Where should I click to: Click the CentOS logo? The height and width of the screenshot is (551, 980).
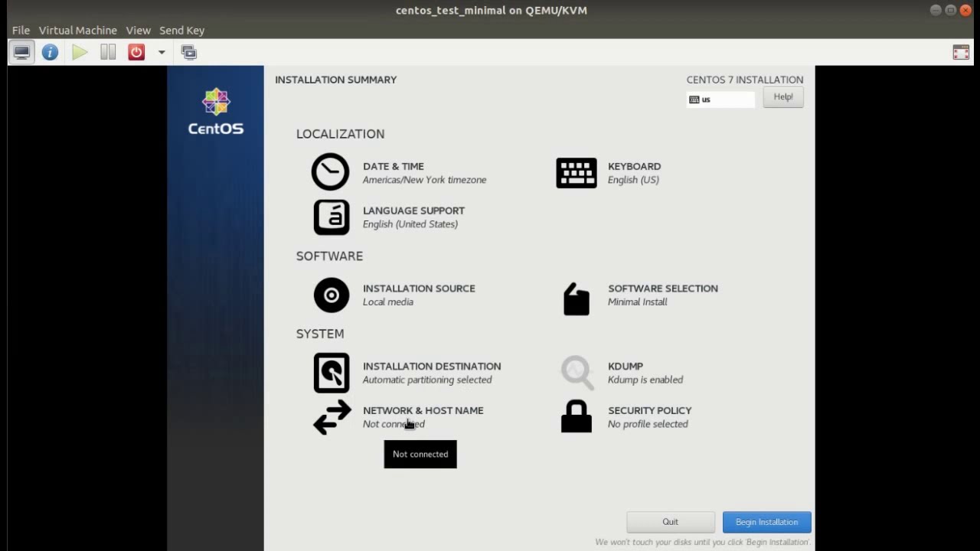coord(216,112)
